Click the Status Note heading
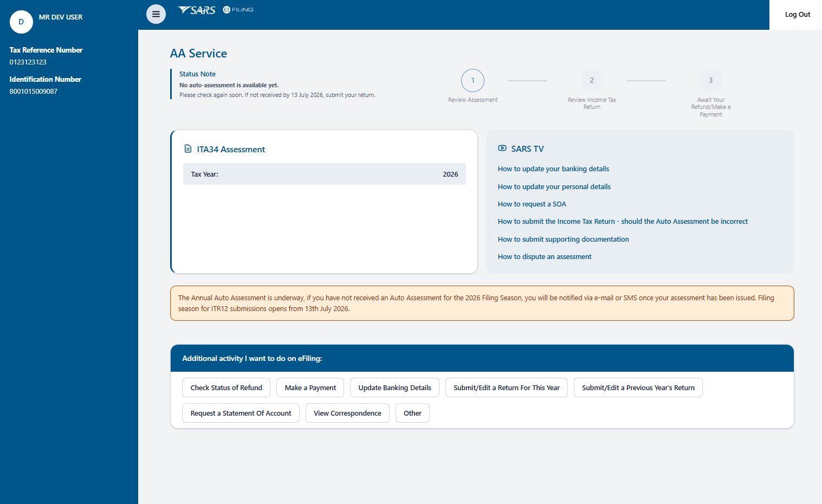822x504 pixels. pos(197,74)
